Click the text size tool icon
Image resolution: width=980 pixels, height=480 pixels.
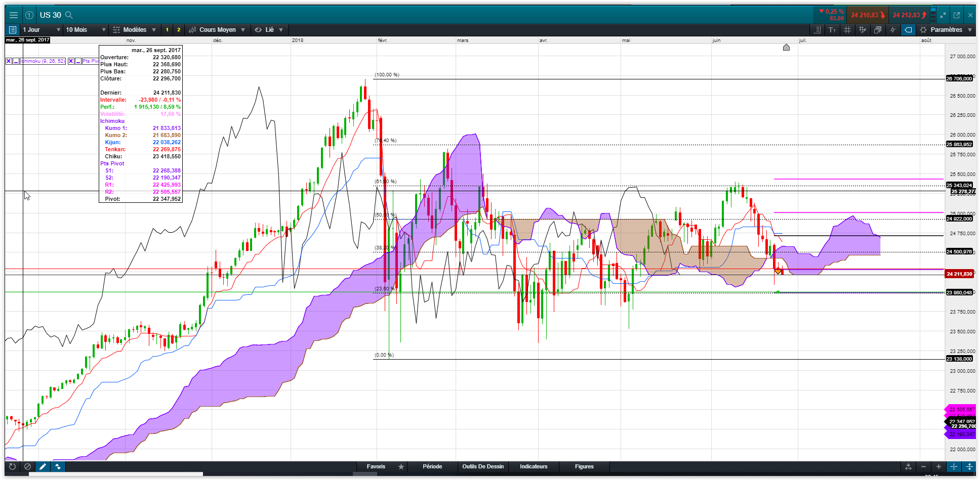[832, 30]
